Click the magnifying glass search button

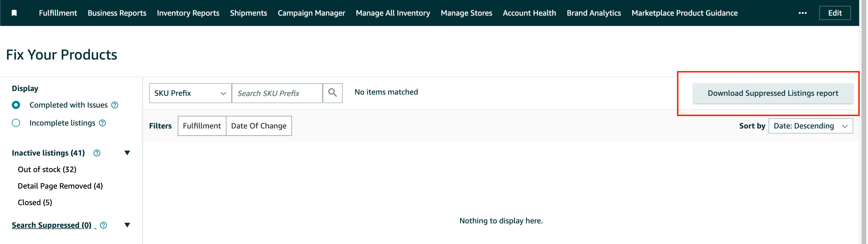[332, 93]
